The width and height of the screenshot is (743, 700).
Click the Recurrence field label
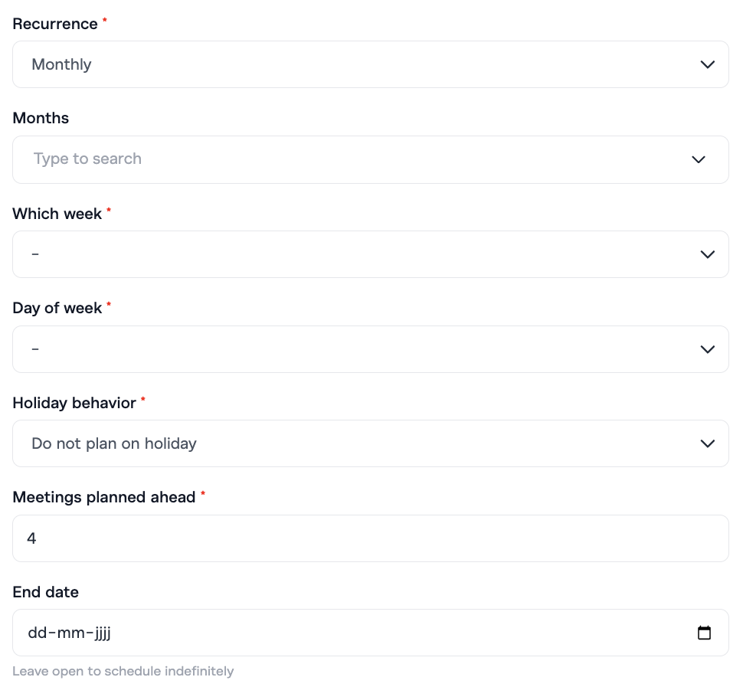pos(55,24)
